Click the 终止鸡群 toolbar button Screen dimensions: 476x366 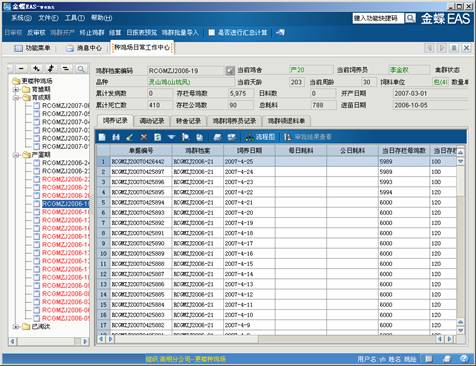click(92, 33)
